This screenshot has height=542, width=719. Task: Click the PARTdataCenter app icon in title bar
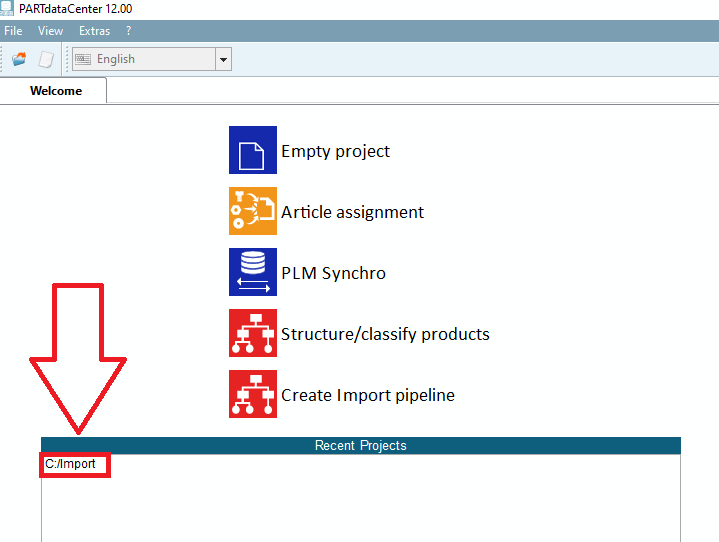click(x=7, y=8)
